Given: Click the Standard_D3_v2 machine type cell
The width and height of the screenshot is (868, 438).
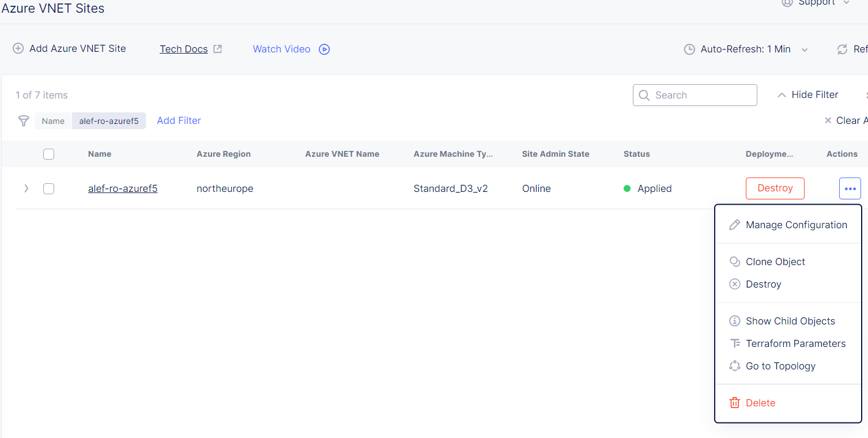Looking at the screenshot, I should point(451,188).
